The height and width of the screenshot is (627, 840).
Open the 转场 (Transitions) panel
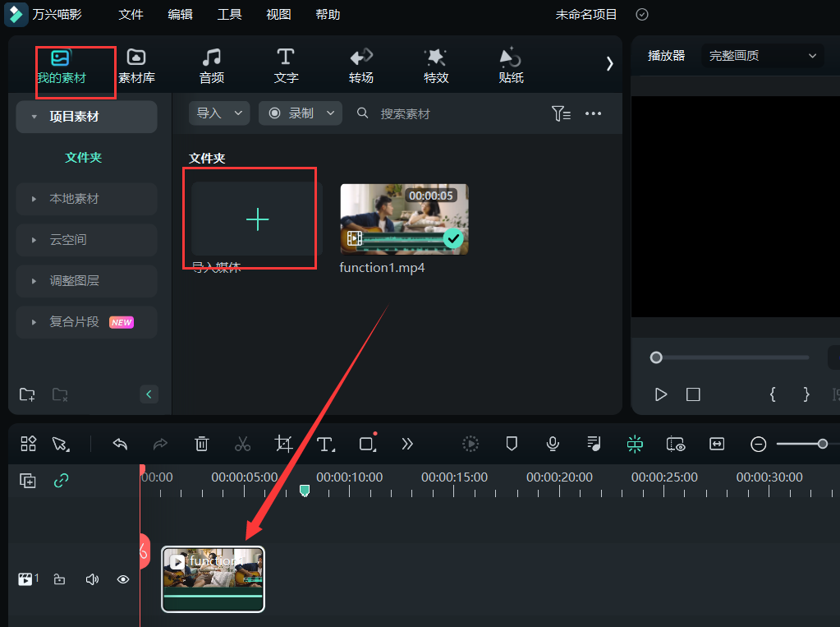[x=360, y=66]
